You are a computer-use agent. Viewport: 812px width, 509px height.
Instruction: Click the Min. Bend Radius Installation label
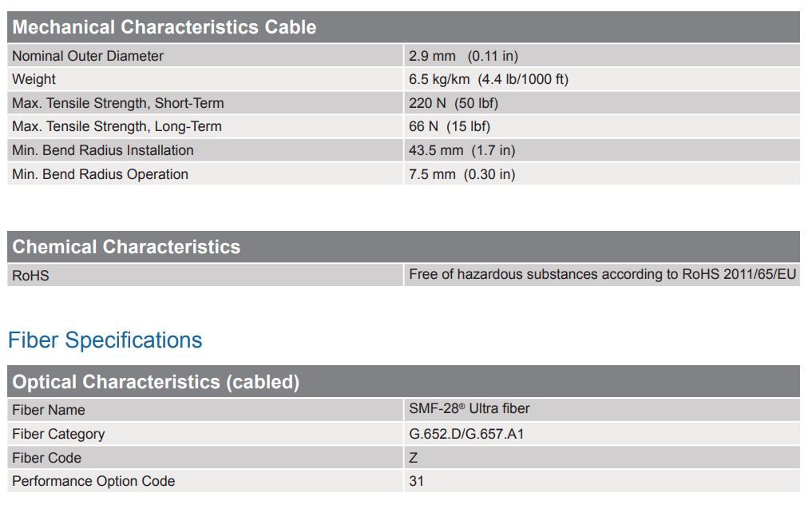(x=103, y=150)
